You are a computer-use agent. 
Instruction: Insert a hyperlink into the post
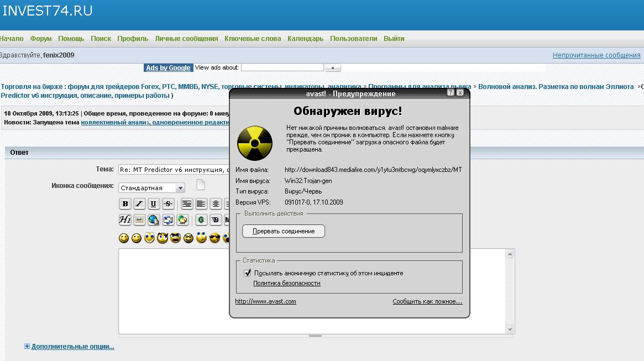coord(153,219)
